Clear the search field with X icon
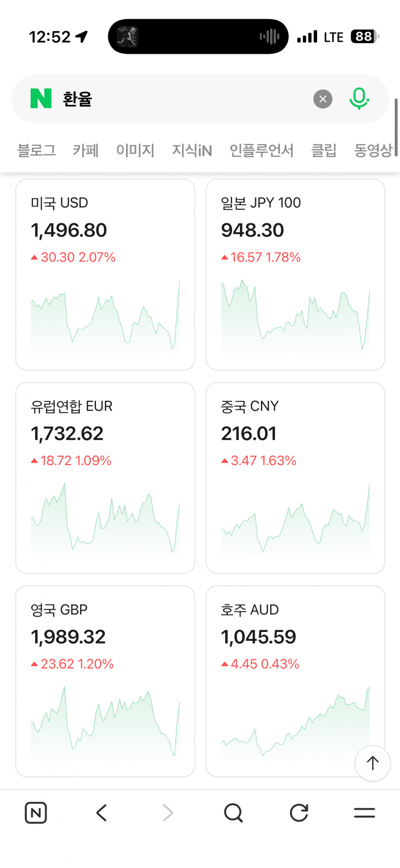 pos(323,99)
